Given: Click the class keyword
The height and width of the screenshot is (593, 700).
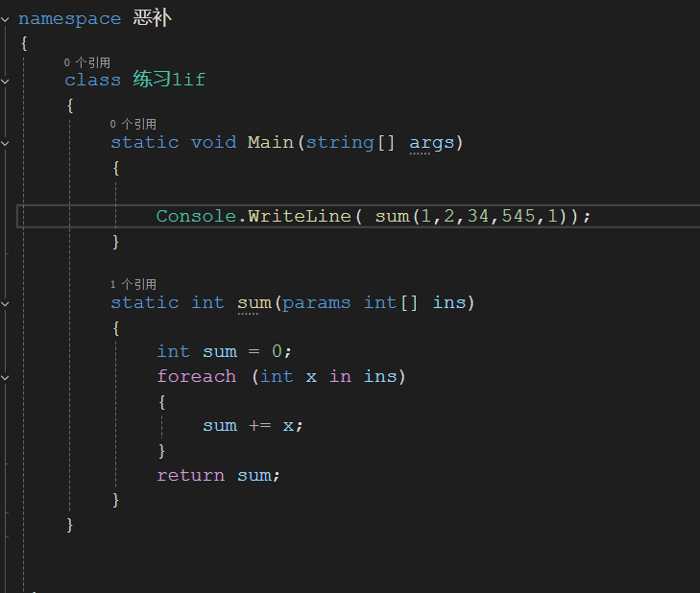Looking at the screenshot, I should pyautogui.click(x=92, y=81).
